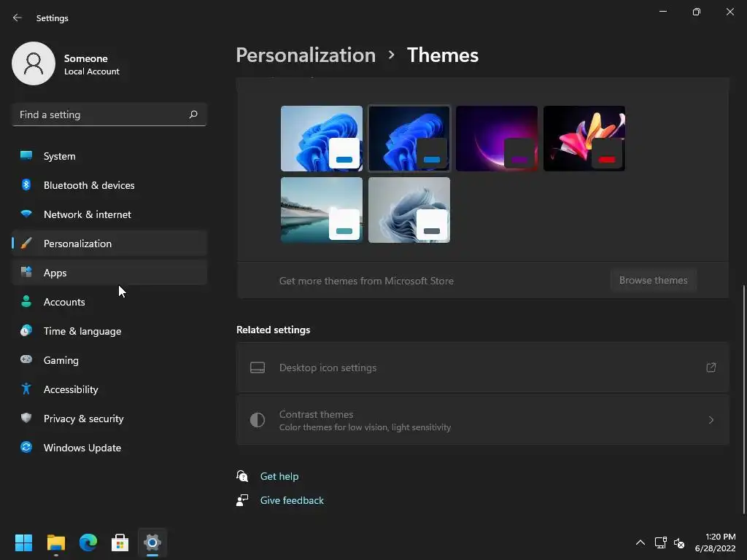Image resolution: width=747 pixels, height=560 pixels.
Task: Apply the gray Flow theme
Action: [x=409, y=210]
